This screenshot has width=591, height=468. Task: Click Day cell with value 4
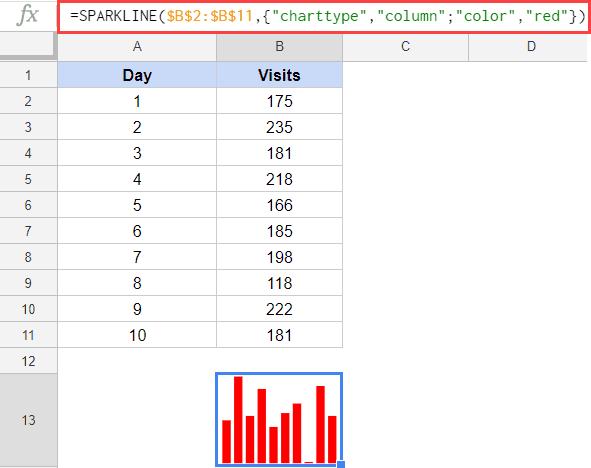(x=137, y=179)
